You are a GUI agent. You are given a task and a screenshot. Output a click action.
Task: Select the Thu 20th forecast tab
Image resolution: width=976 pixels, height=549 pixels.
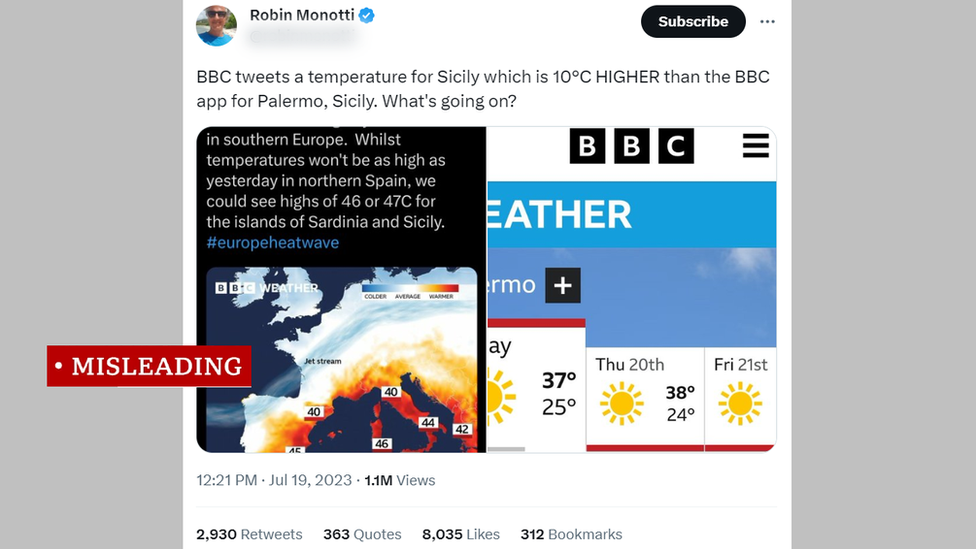[x=645, y=397]
